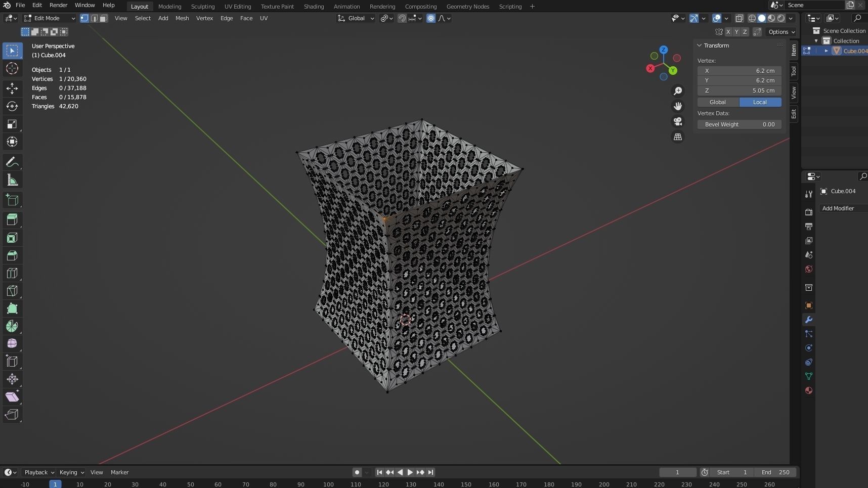Select the Annotate pencil tool
The image size is (868, 488).
tap(12, 162)
